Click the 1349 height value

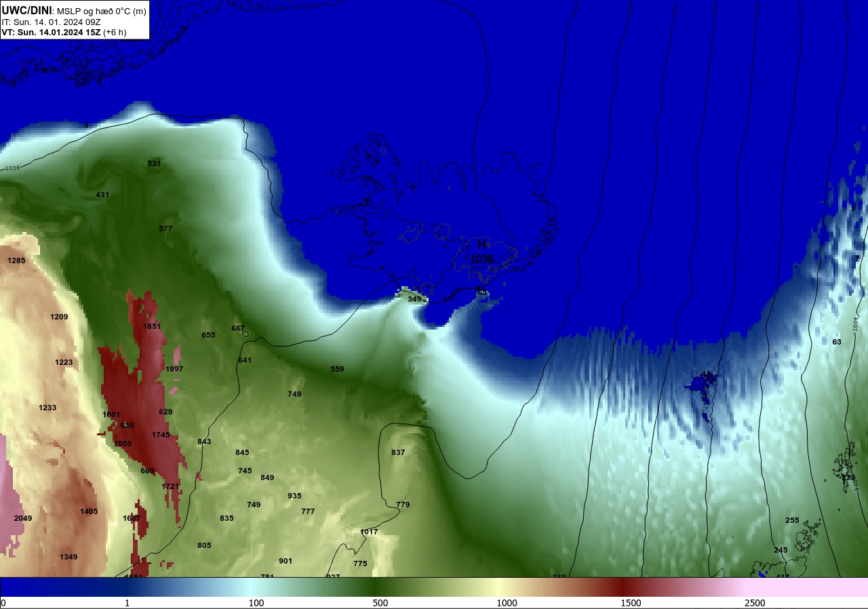pos(68,557)
